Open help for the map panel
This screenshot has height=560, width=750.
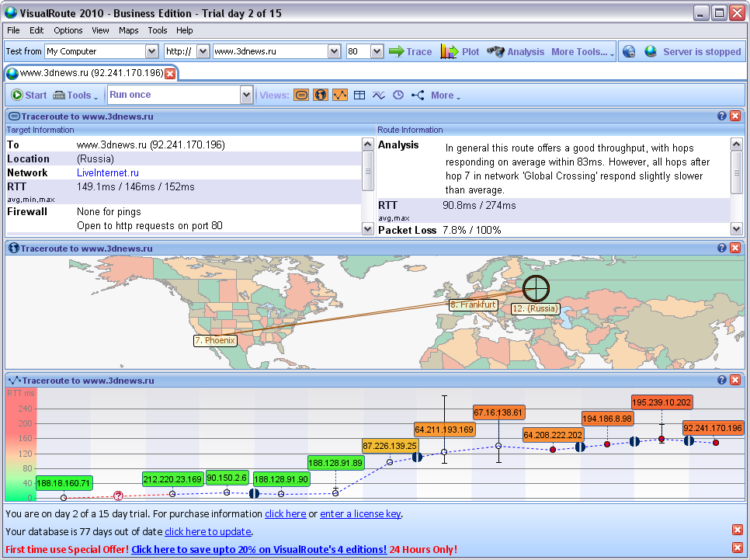tap(722, 248)
